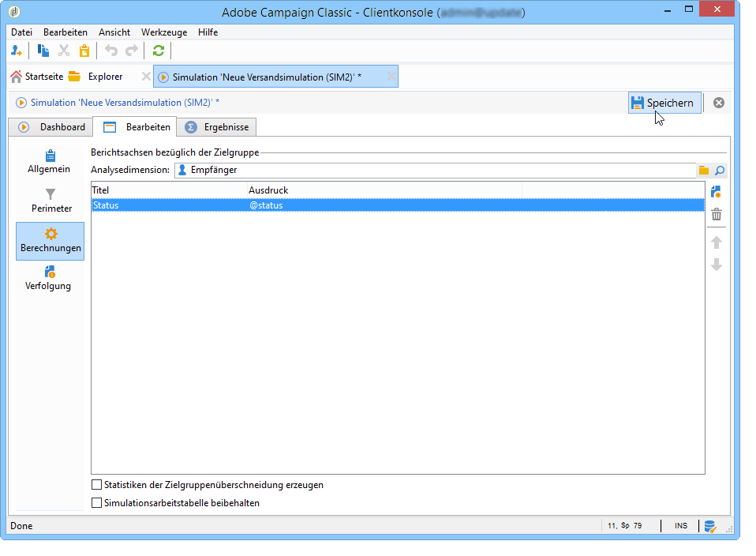This screenshot has width=756, height=556.
Task: Click the Undo arrow in toolbar
Action: 111,51
